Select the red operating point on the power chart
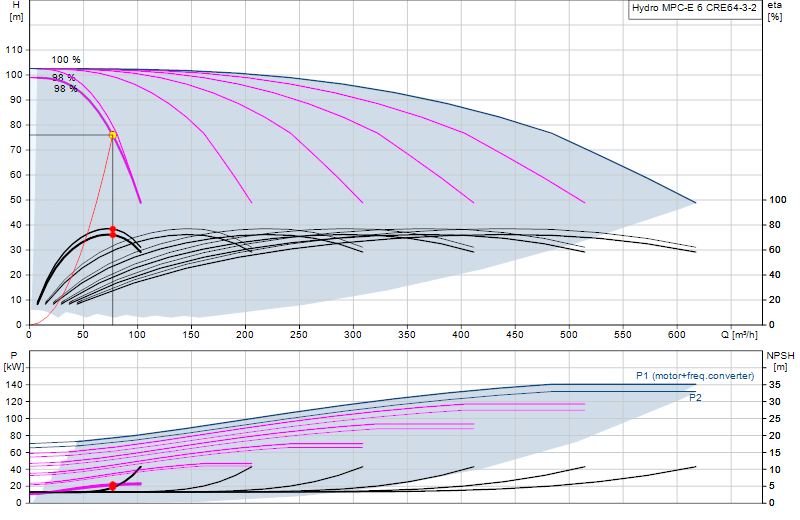 [113, 486]
